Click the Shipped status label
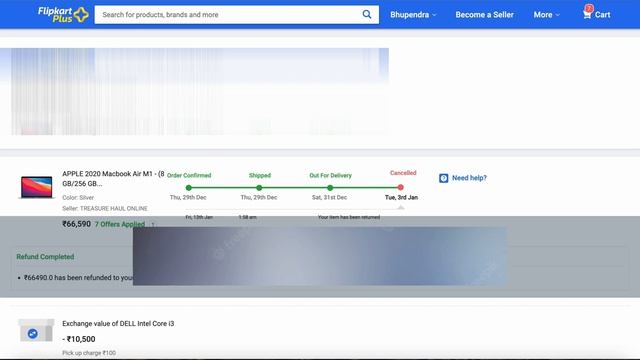The height and width of the screenshot is (360, 640). click(260, 176)
